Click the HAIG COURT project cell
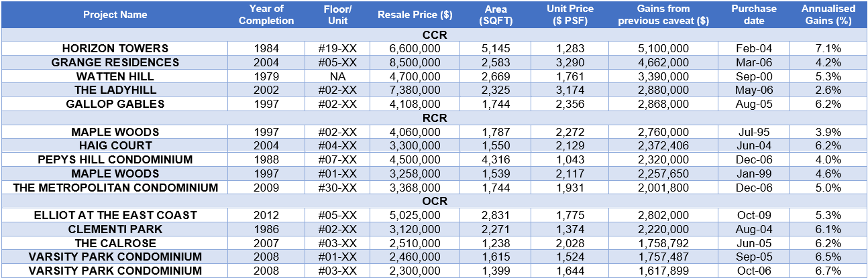 pos(115,145)
